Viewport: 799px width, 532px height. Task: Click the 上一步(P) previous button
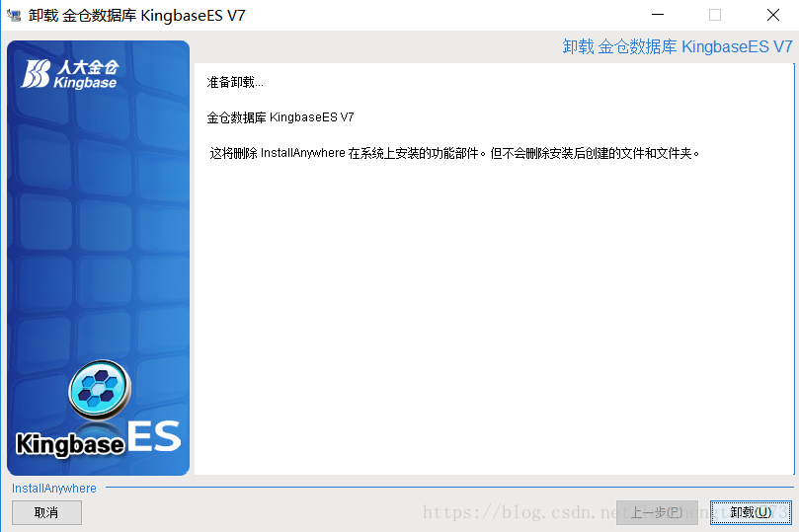point(657,512)
